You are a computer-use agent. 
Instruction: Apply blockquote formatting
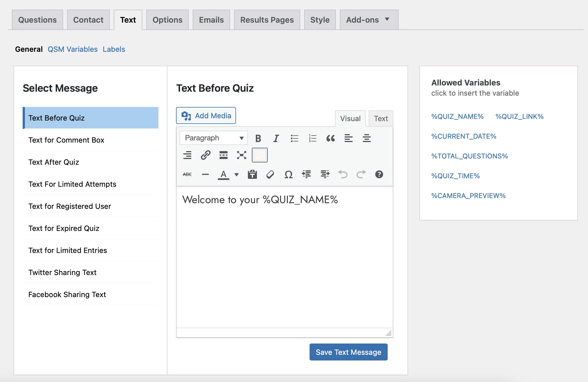pyautogui.click(x=331, y=138)
